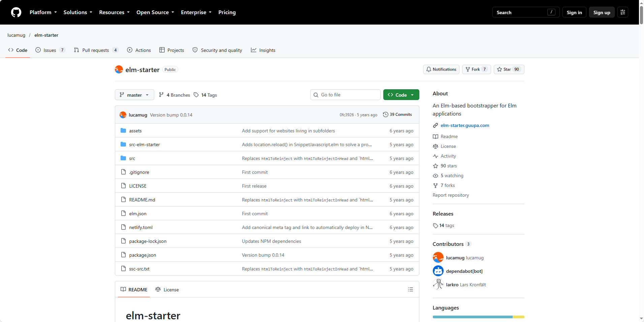
Task: Open the Activity link in About
Action: point(448,156)
